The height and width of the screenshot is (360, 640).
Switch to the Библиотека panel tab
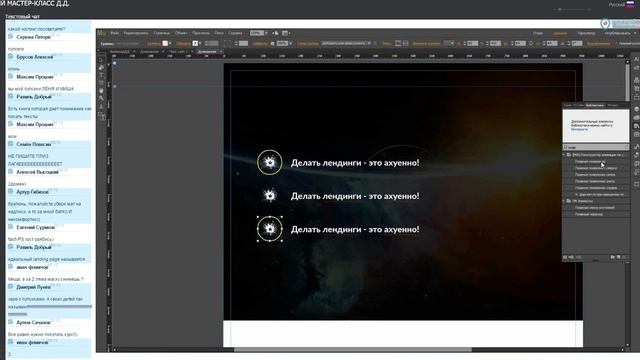[x=594, y=105]
